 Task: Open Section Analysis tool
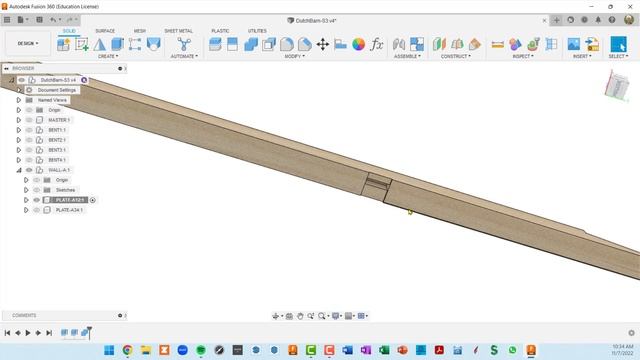point(551,44)
